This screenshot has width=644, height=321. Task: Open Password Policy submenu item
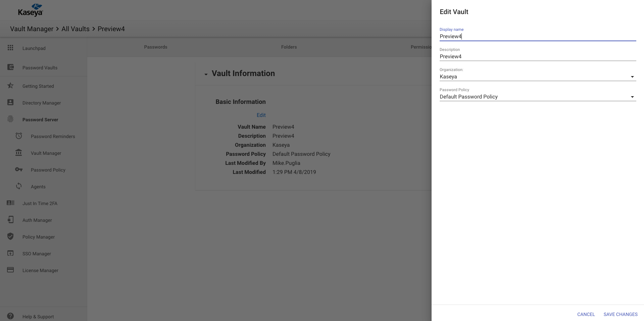click(48, 170)
